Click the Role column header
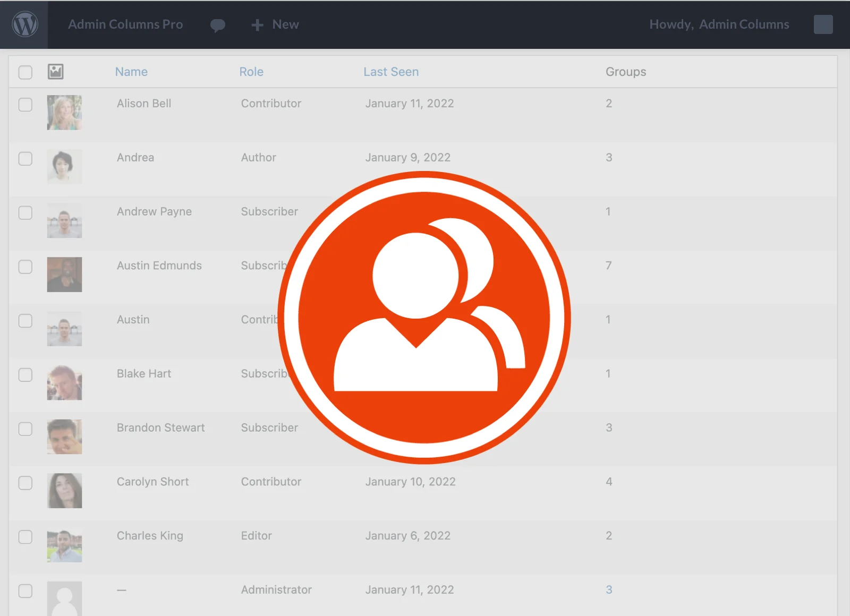This screenshot has width=850, height=616. 251,72
